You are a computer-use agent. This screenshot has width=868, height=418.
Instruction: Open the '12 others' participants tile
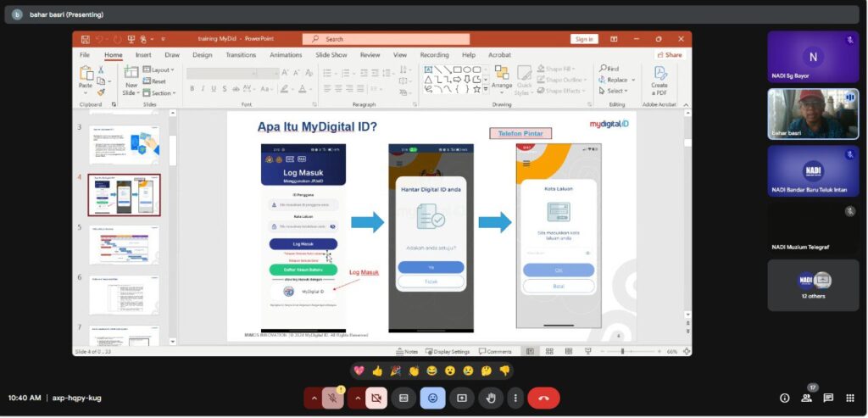pyautogui.click(x=812, y=285)
